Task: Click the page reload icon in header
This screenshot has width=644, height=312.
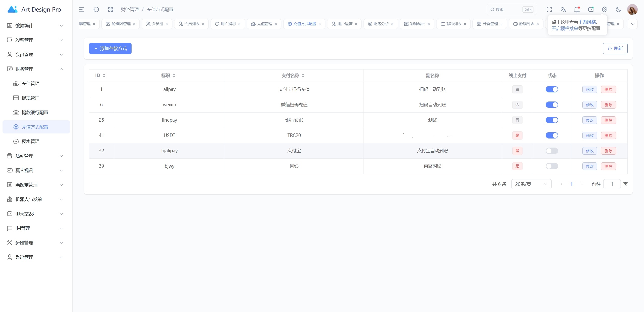Action: 96,10
